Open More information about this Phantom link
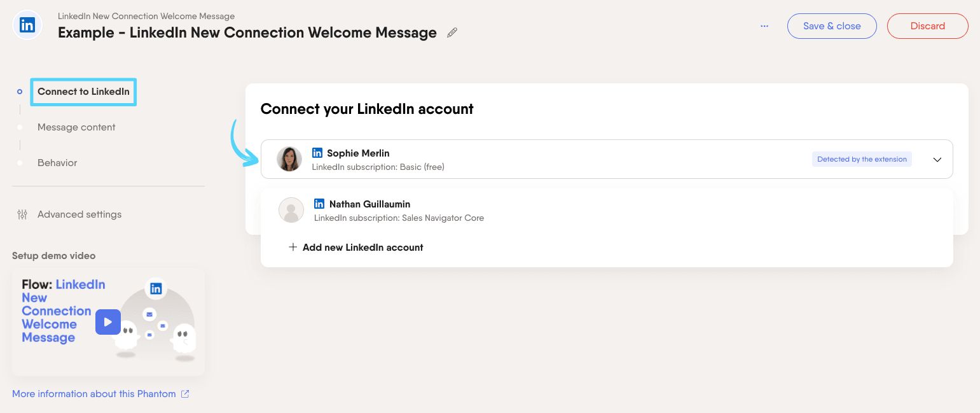980x413 pixels. point(94,394)
